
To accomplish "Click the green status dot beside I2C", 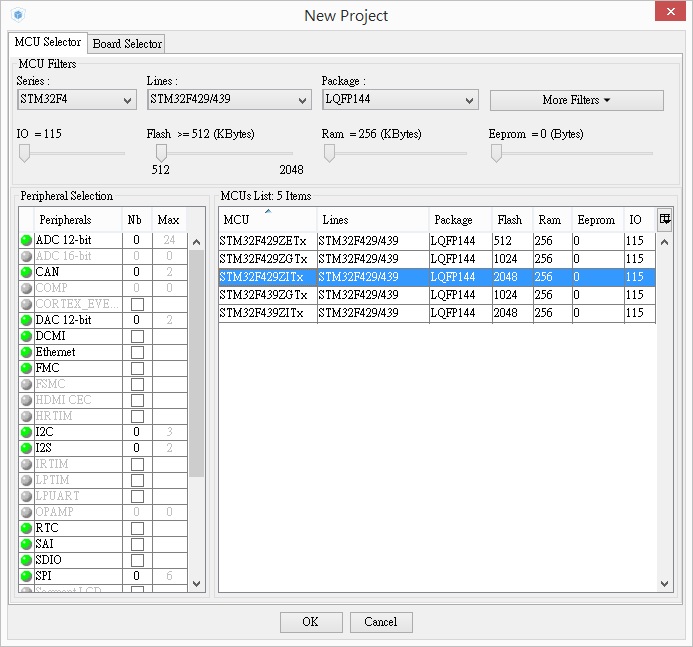I will pos(26,432).
